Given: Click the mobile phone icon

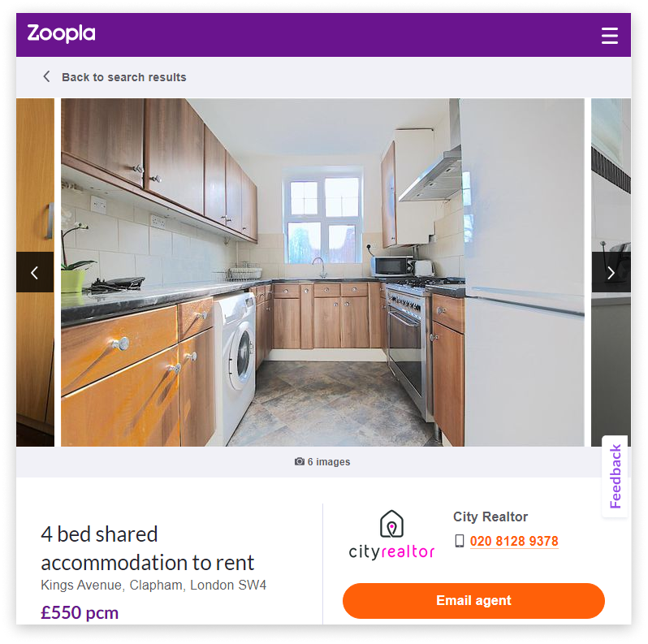Looking at the screenshot, I should coord(459,541).
